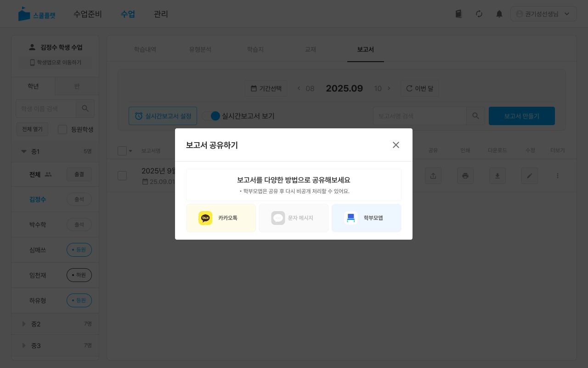588x368 pixels.
Task: Select student 하유형
Action: coord(38,300)
